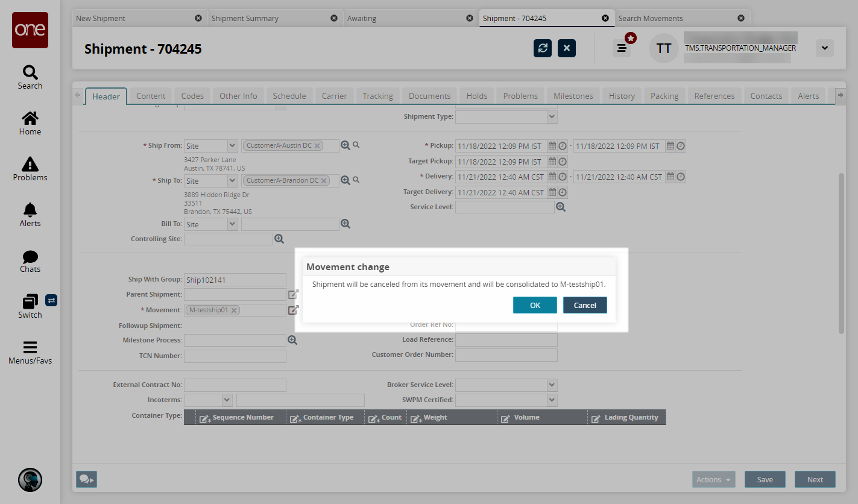Confirm movement change with OK
The width and height of the screenshot is (858, 504).
click(535, 305)
